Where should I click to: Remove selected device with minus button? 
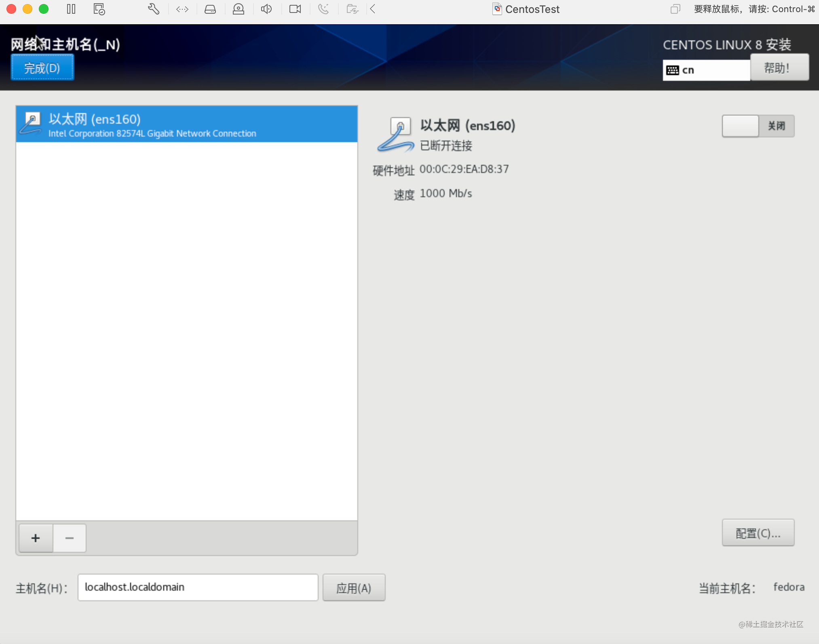(x=70, y=538)
